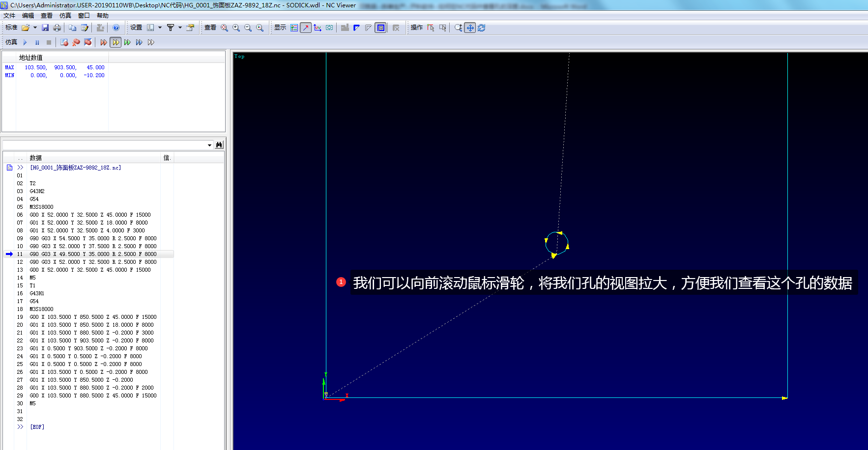Expand the open-file dropdown arrow
This screenshot has width=868, height=450.
click(35, 28)
